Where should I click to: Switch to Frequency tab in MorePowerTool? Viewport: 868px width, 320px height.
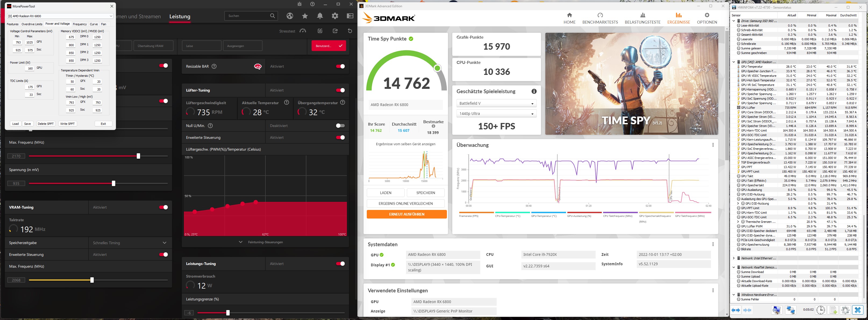tap(80, 24)
